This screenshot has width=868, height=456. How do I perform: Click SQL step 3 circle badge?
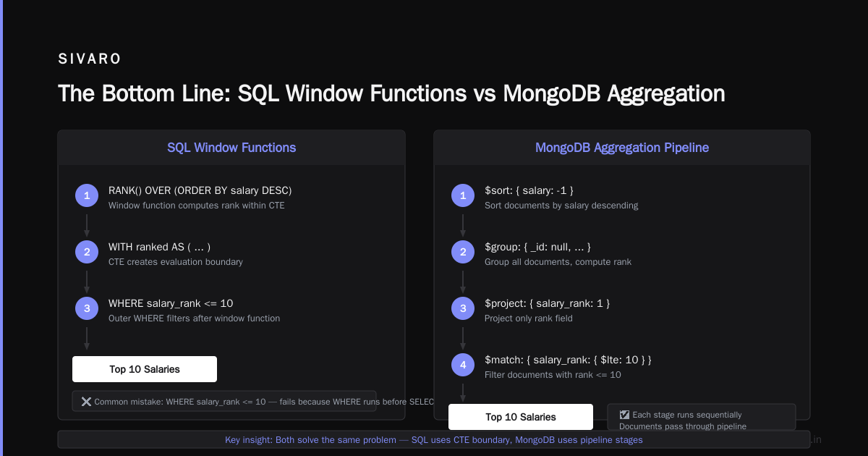coord(87,308)
